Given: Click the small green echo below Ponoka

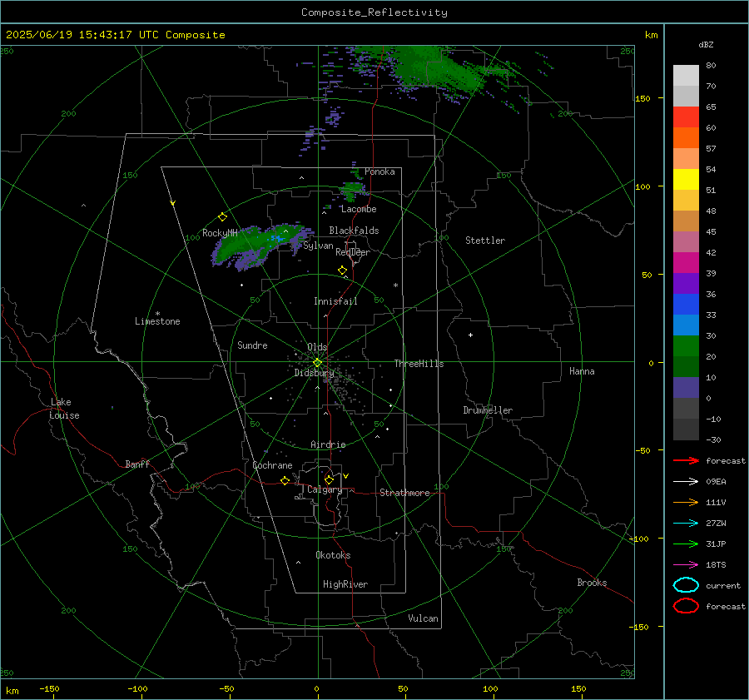Looking at the screenshot, I should (x=353, y=190).
